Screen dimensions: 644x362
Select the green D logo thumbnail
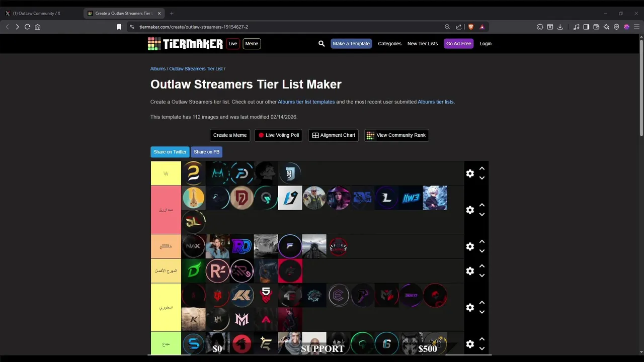tap(194, 271)
